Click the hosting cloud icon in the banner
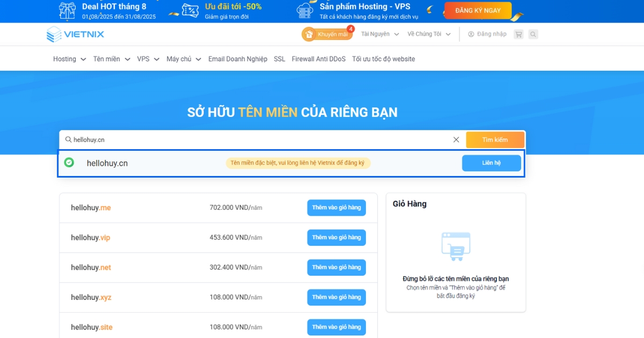Screen dimensions: 644x338 click(305, 10)
